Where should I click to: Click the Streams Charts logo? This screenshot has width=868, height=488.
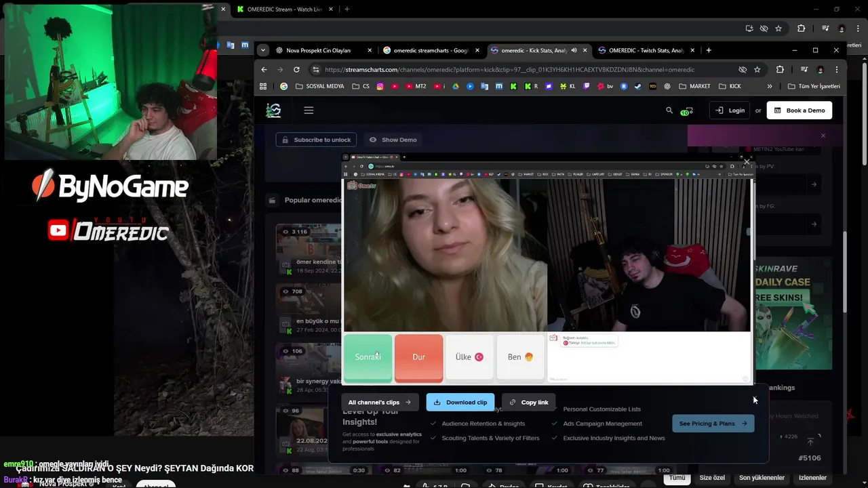[273, 110]
